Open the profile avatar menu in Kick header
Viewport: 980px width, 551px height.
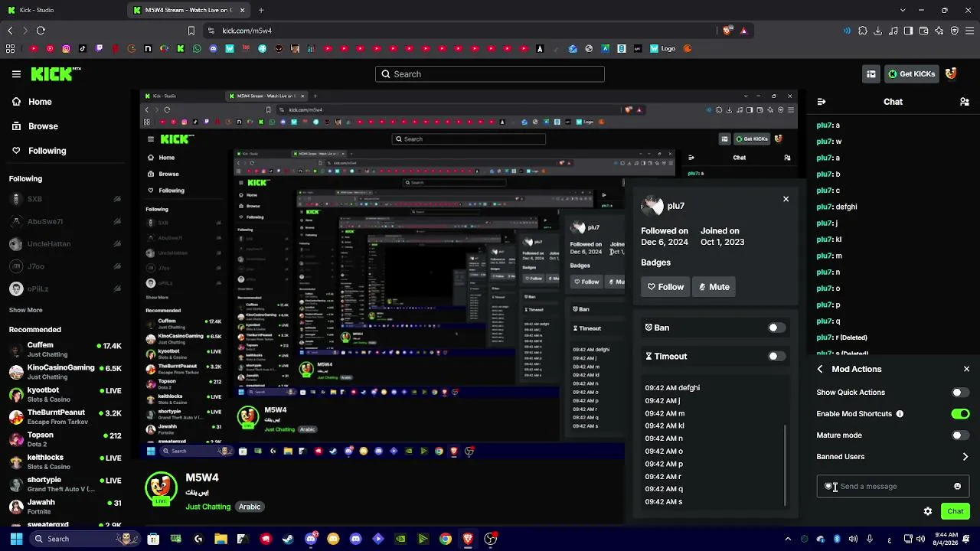click(951, 74)
